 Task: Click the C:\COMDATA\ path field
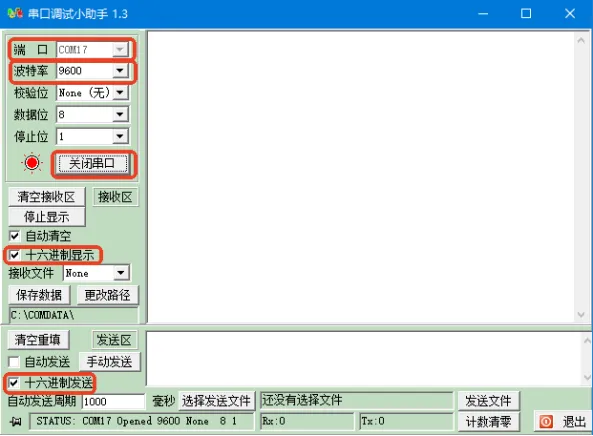pos(73,315)
